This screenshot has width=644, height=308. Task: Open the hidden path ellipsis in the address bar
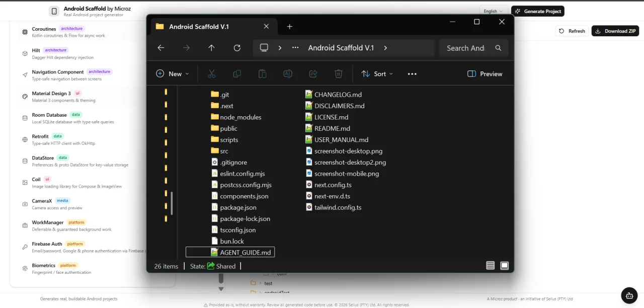[x=296, y=48]
